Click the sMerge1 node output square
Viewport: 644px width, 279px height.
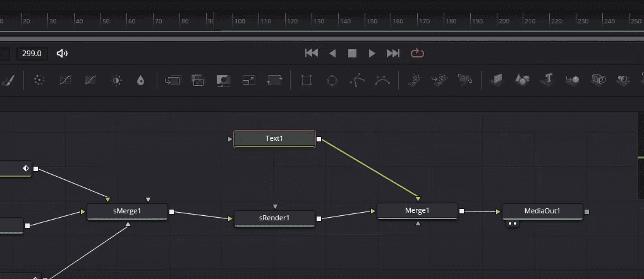point(172,212)
